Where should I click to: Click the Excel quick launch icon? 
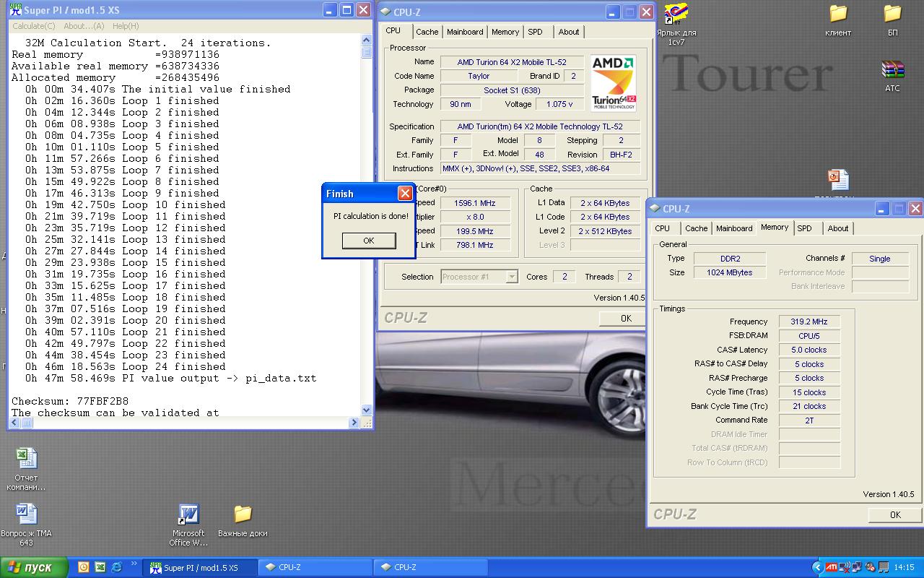click(100, 567)
